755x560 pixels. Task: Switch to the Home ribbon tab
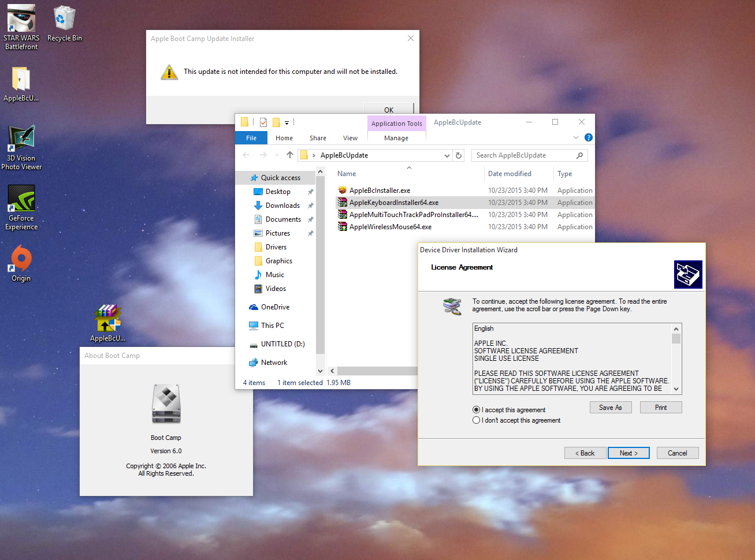[284, 138]
